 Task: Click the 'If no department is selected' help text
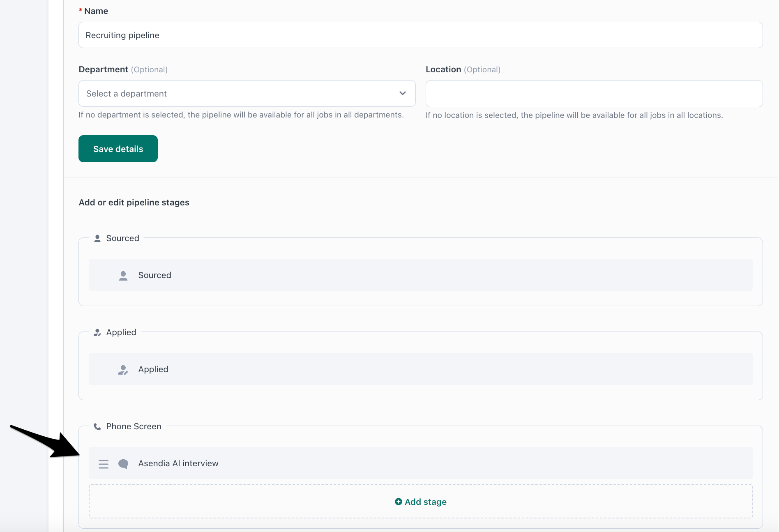(241, 115)
